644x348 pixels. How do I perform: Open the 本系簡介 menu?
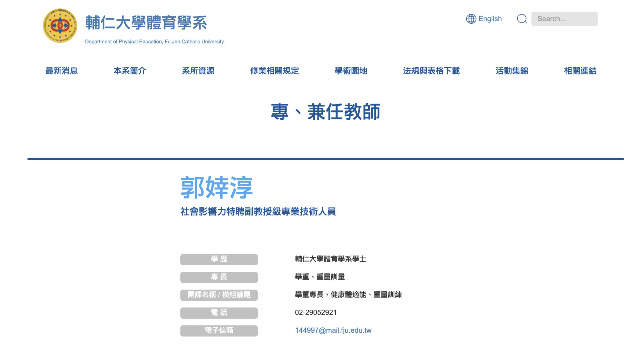click(130, 71)
